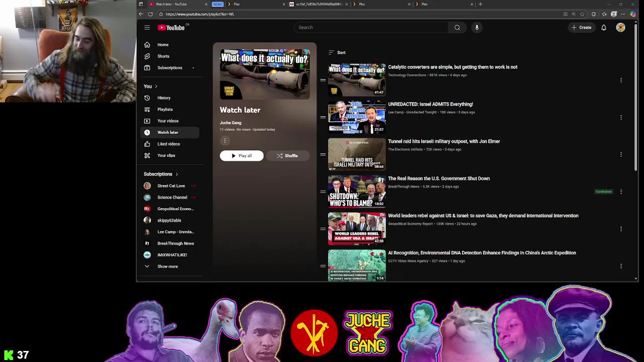Click Shutdown Who's to Blame thumbnail

tap(357, 191)
